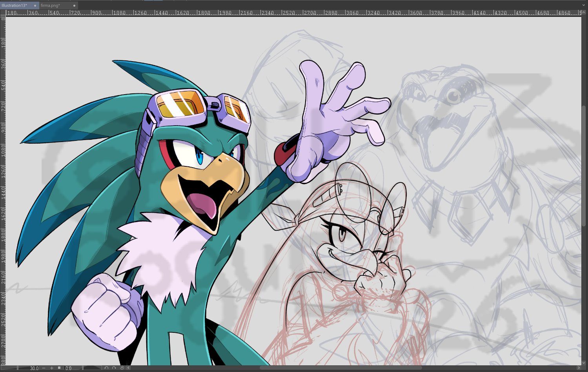This screenshot has height=372, width=588.
Task: Click the horizontal scrollbar right arrow
Action: pyautogui.click(x=579, y=368)
